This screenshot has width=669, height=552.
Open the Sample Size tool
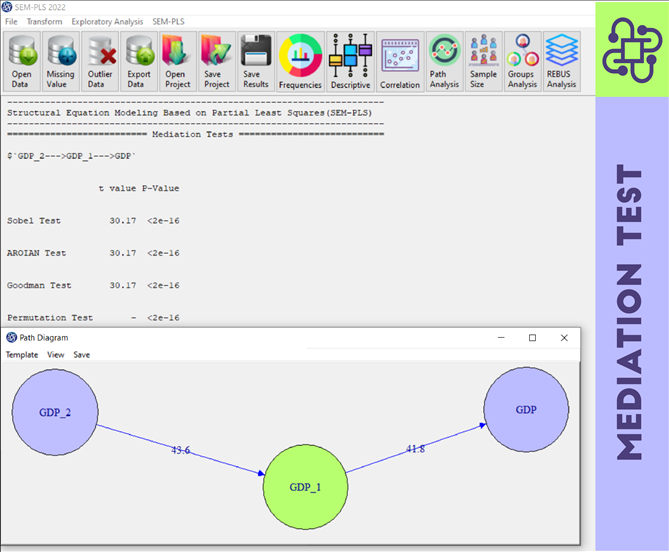[483, 61]
